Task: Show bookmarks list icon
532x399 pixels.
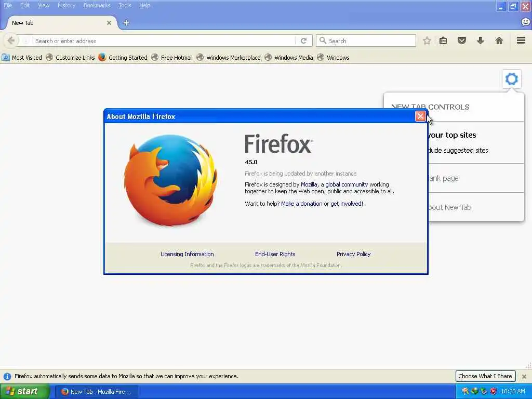Action: (443, 41)
